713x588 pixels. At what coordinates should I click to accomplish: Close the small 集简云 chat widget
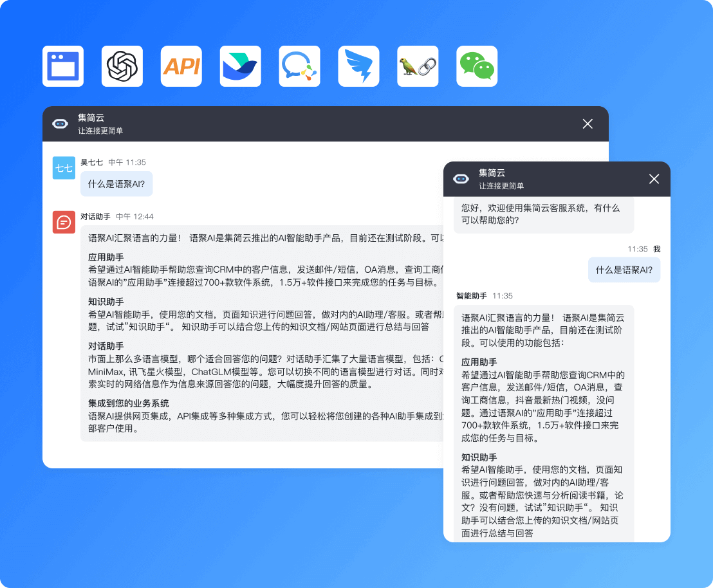coord(654,179)
